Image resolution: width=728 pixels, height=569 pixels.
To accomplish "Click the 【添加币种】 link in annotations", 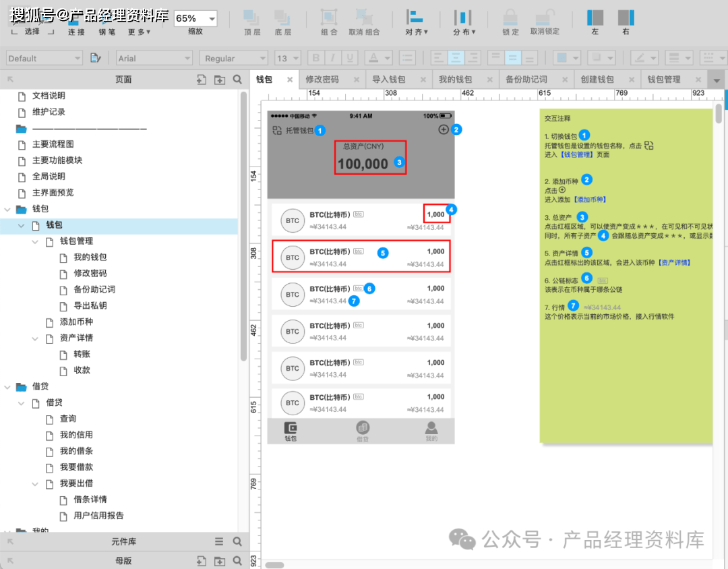I will 590,200.
